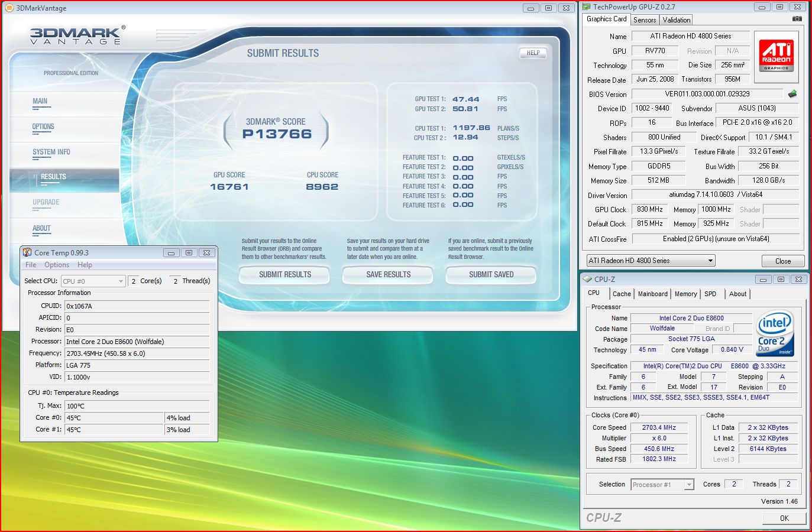Click the Level 2 cache 6144 KBytes value
This screenshot has width=812, height=532.
tap(768, 449)
